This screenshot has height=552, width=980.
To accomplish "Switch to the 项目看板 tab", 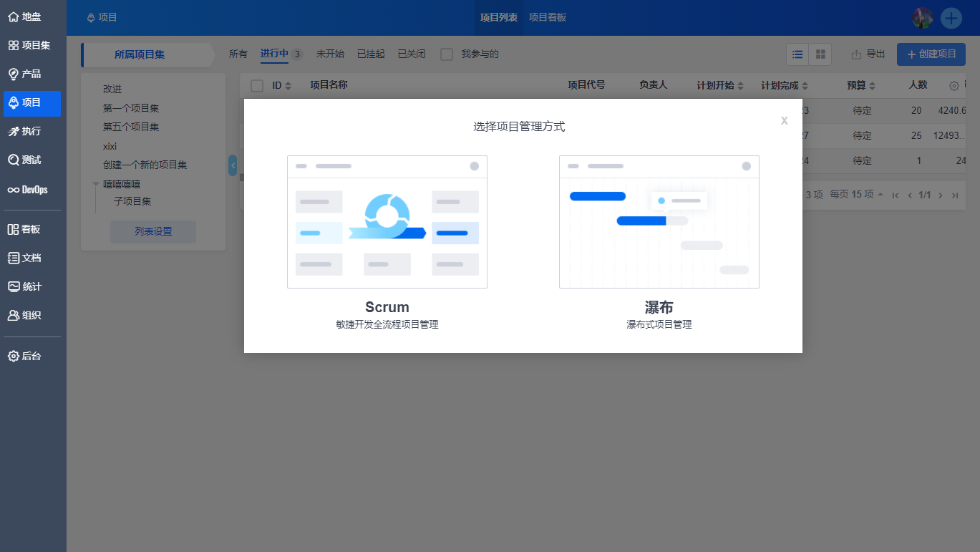I will [x=548, y=17].
